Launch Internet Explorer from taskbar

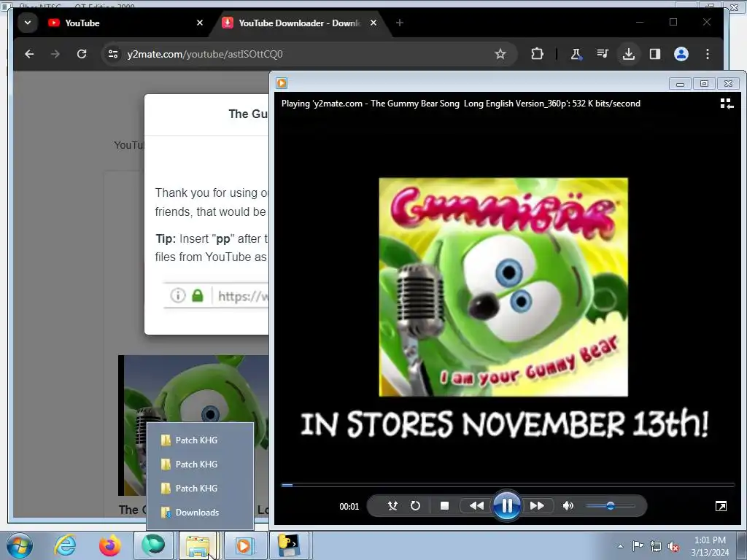[x=65, y=545]
